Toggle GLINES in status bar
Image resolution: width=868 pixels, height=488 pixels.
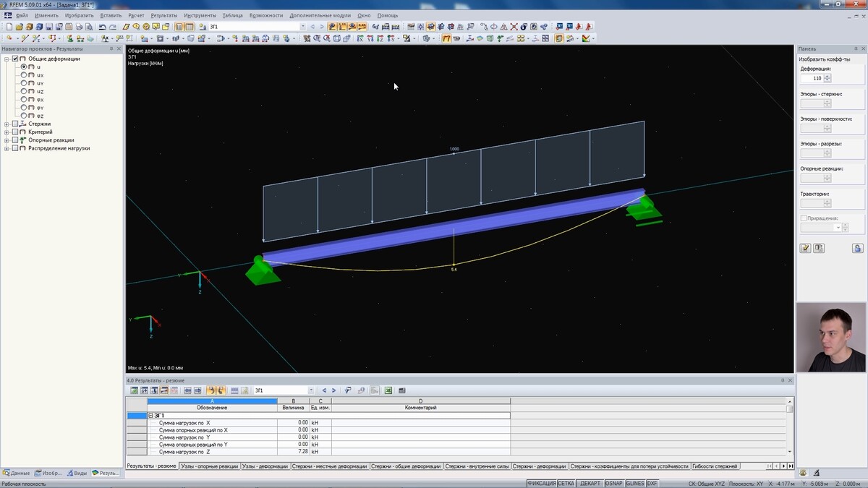634,484
